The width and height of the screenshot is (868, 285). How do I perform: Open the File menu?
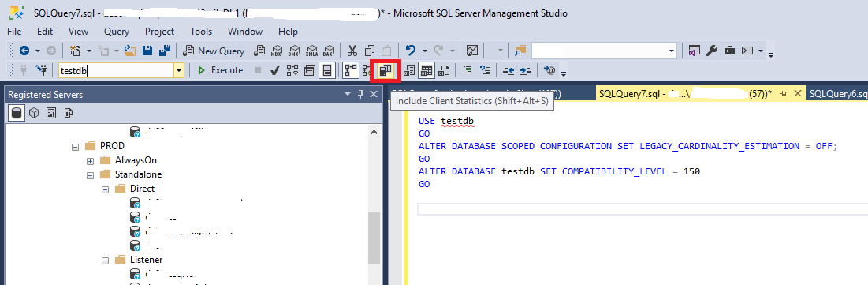[14, 32]
